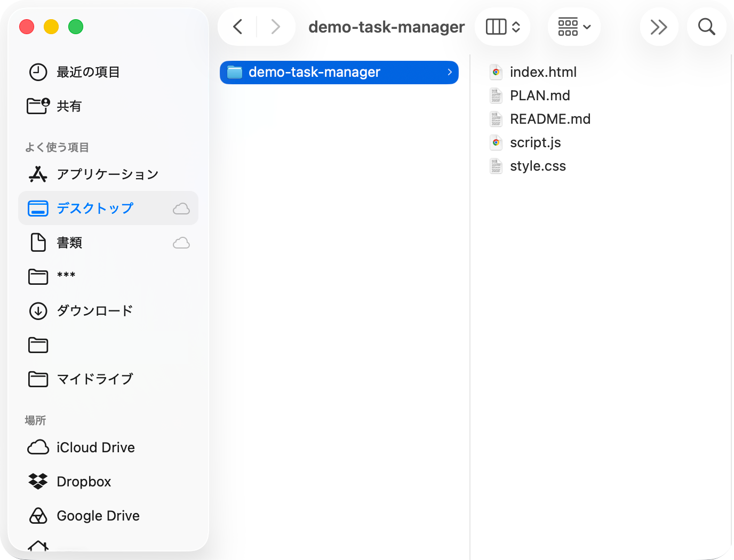
Task: Open the grouping options dropdown
Action: coord(574,27)
